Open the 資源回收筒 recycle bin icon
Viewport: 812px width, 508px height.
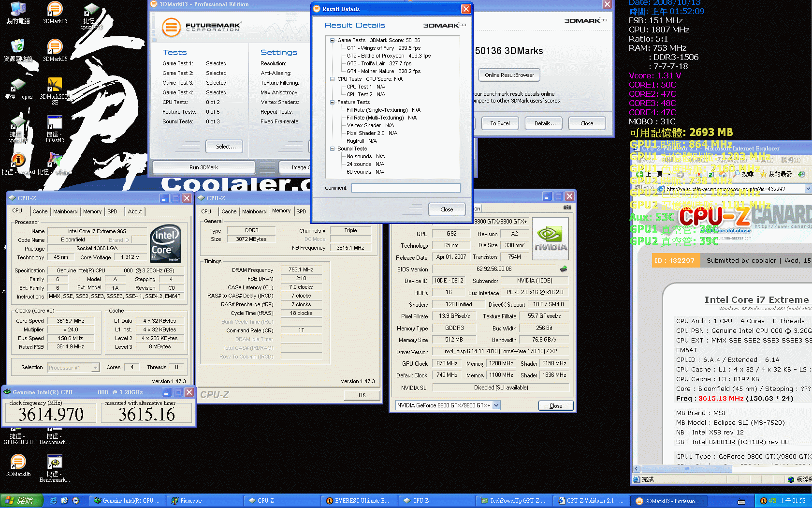18,50
